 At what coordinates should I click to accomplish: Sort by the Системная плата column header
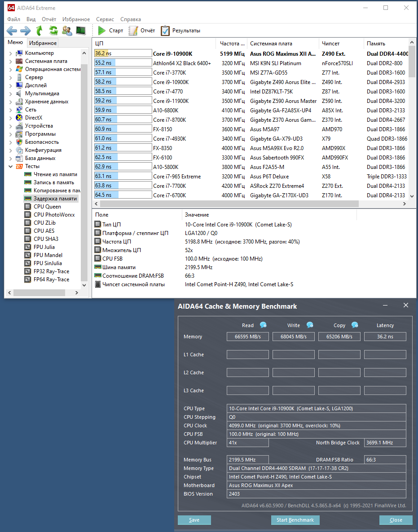coord(283,44)
